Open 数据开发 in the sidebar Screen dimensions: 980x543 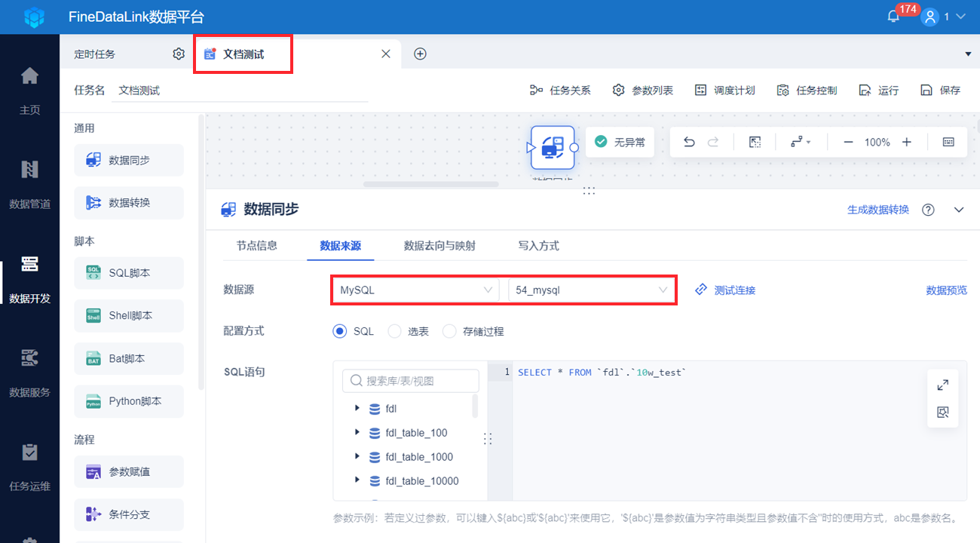point(29,279)
